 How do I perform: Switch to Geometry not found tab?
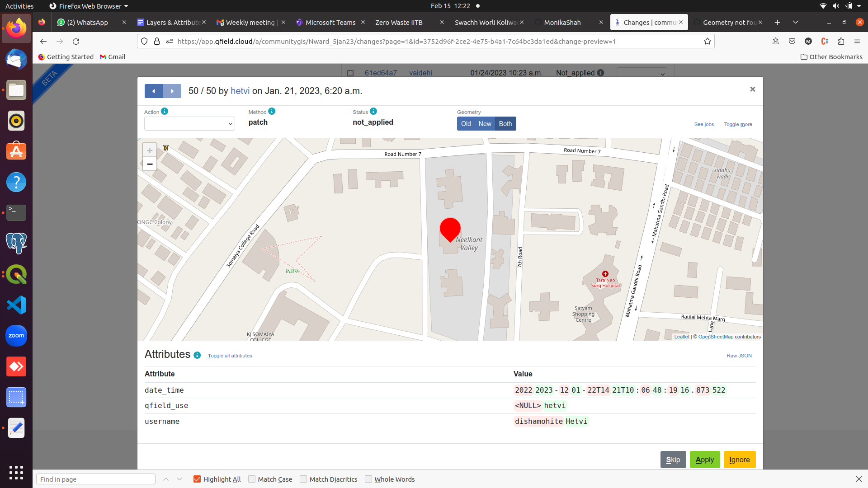coord(728,22)
